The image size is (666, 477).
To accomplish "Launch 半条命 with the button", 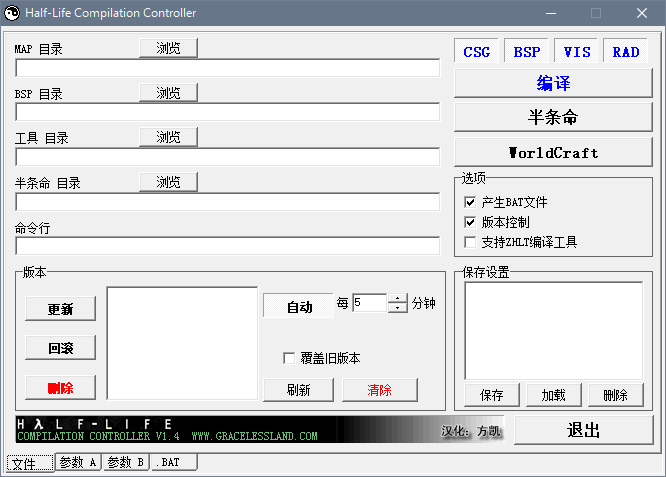I will coord(553,117).
